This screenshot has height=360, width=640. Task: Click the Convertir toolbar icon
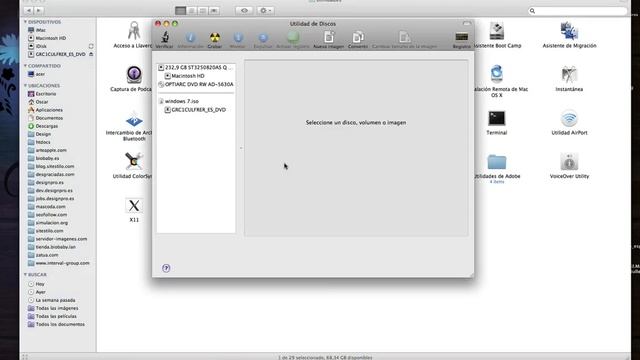coord(358,37)
